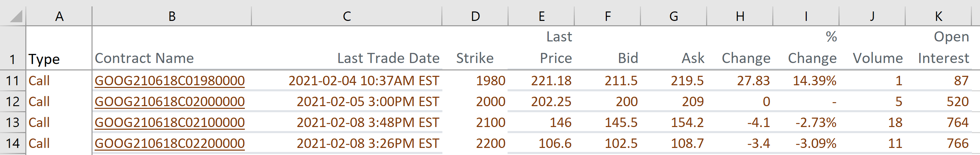980x155 pixels.
Task: Select column C header
Action: click(346, 16)
